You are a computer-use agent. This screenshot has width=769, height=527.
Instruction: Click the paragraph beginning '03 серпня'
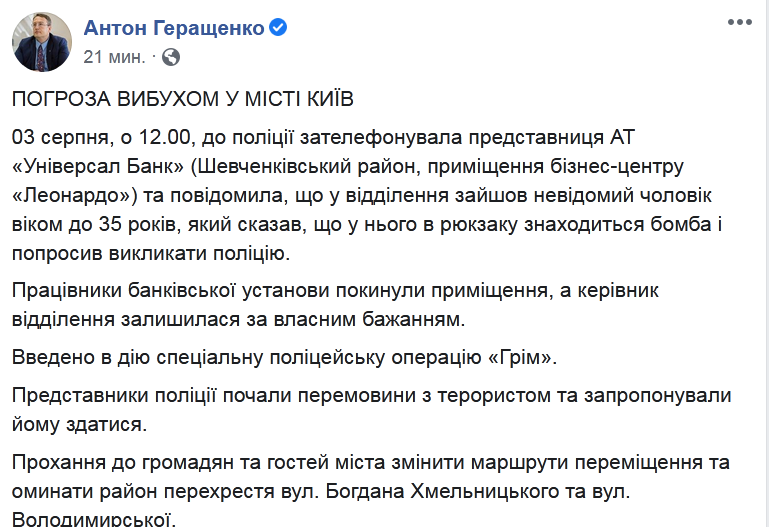pyautogui.click(x=367, y=195)
